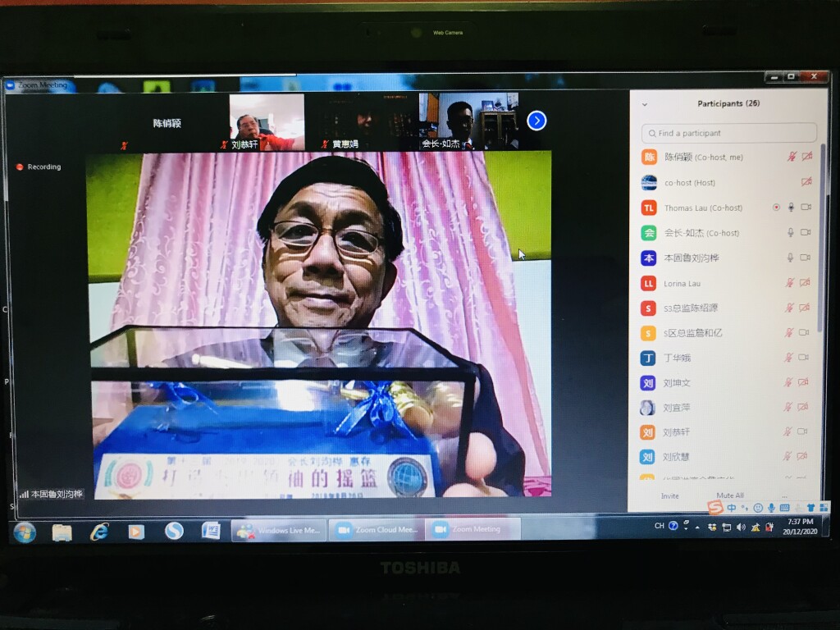Open the more options ellipsis beside Mute All
The width and height of the screenshot is (840, 630).
783,496
